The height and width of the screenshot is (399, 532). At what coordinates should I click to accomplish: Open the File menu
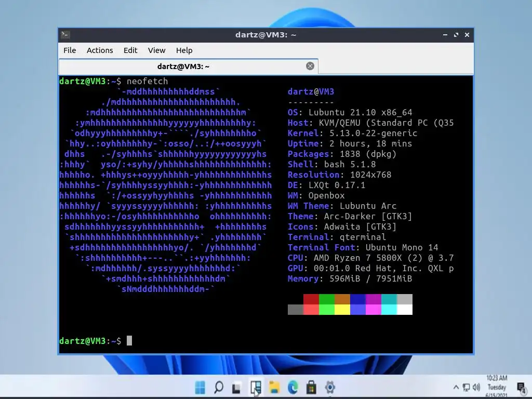pos(70,50)
